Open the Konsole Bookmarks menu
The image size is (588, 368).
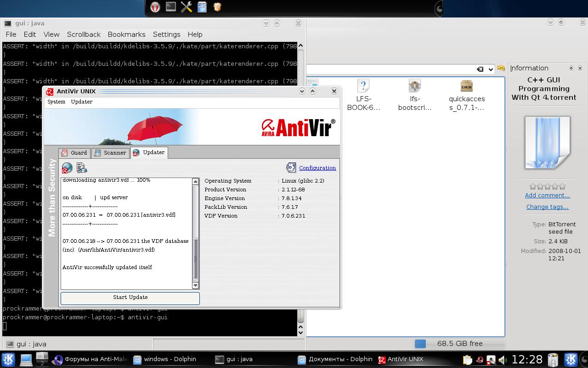pos(126,34)
